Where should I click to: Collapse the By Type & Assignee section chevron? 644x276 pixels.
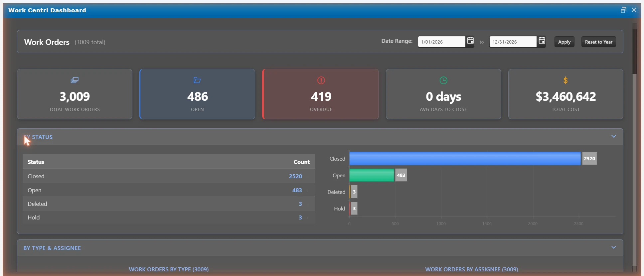click(614, 247)
